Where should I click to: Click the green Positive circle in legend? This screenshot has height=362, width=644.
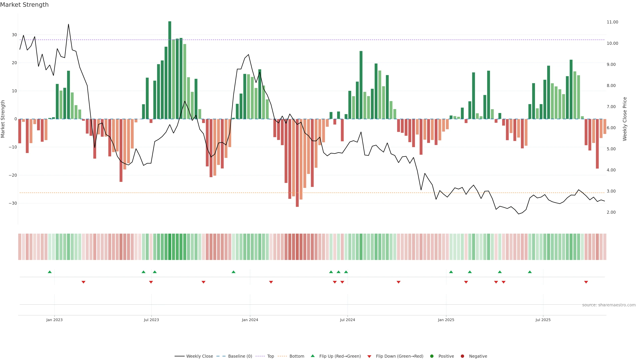pos(432,356)
